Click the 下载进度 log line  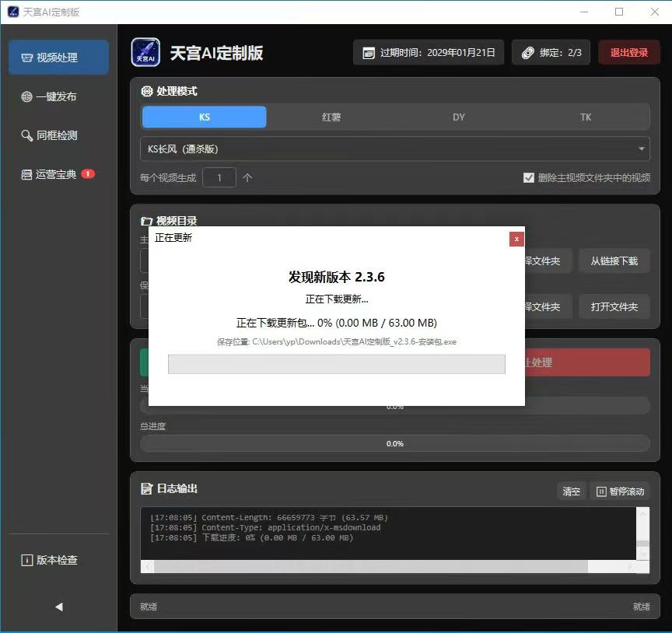(x=251, y=537)
